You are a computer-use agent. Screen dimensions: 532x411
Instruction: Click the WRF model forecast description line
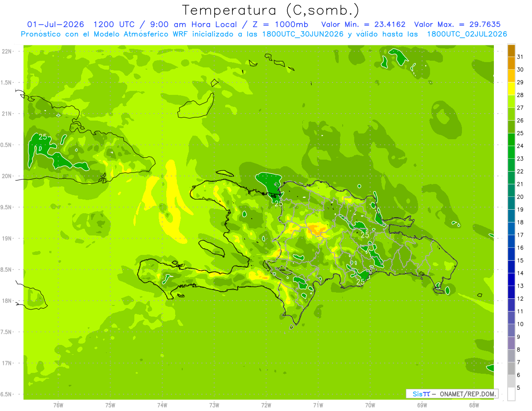coord(264,34)
